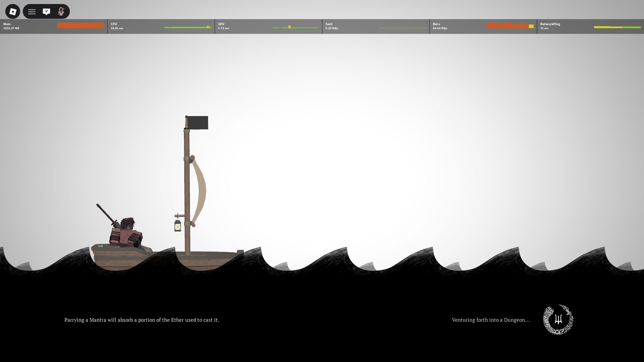Open the Roblox logo menu
This screenshot has height=362, width=644.
pyautogui.click(x=13, y=12)
